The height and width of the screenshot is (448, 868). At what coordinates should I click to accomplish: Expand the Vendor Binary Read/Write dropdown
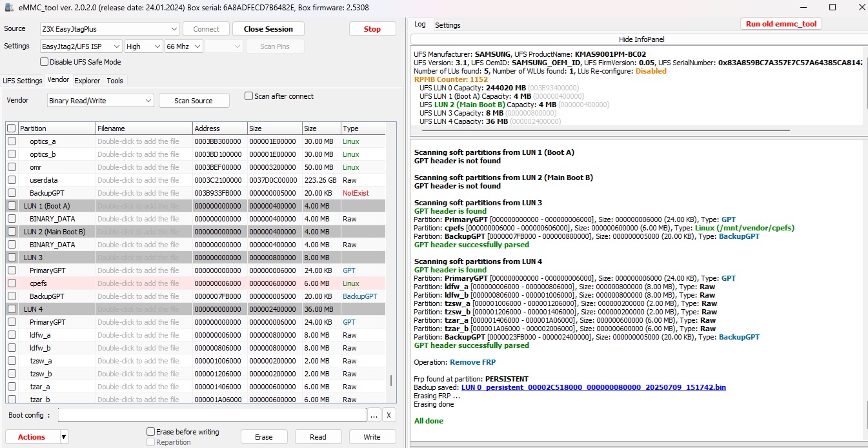click(148, 101)
